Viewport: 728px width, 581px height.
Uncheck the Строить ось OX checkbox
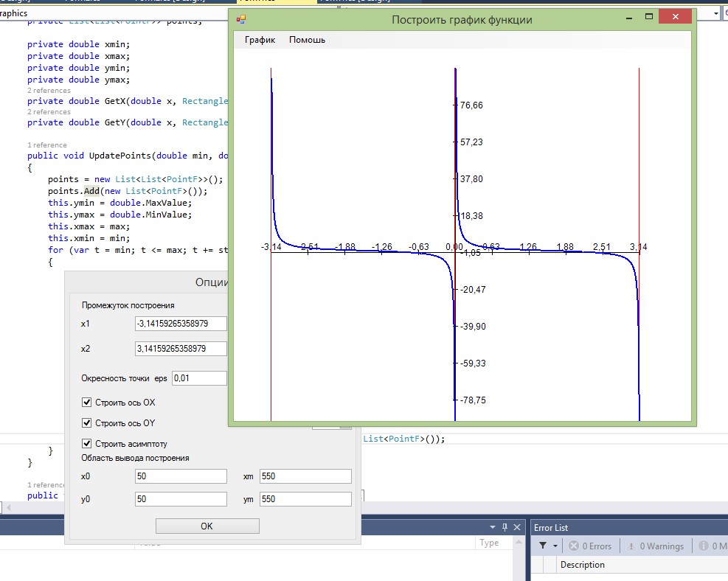[86, 403]
